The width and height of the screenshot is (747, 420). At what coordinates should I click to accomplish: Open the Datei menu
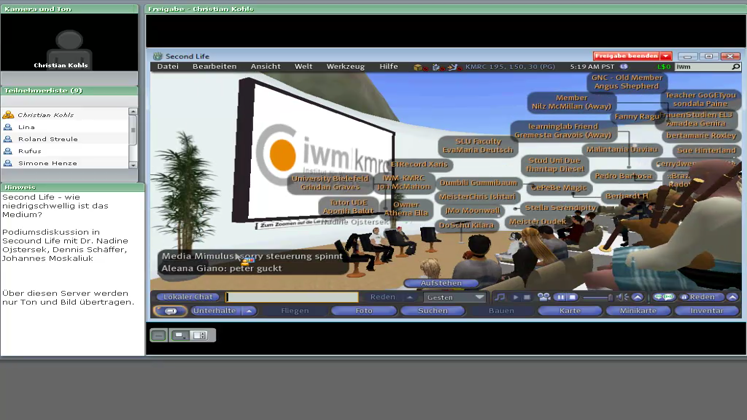coord(168,67)
